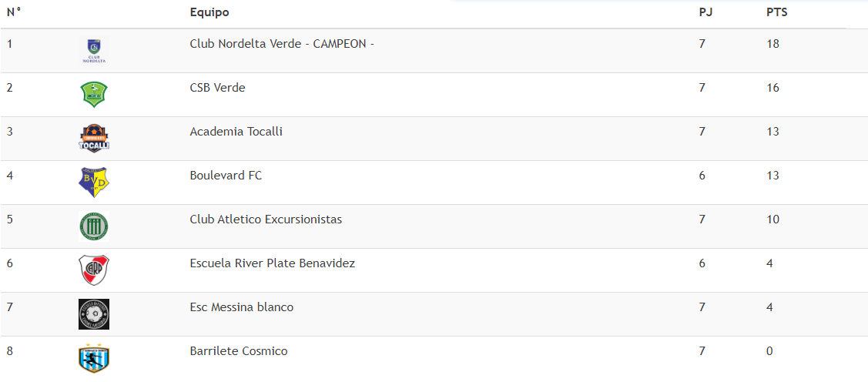Click the Equipo column header
Image resolution: width=868 pixels, height=382 pixels.
209,13
